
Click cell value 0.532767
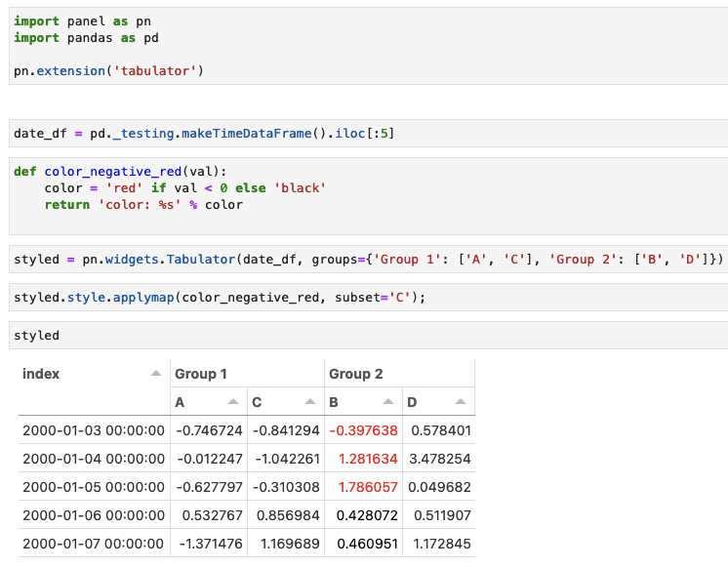pos(212,515)
